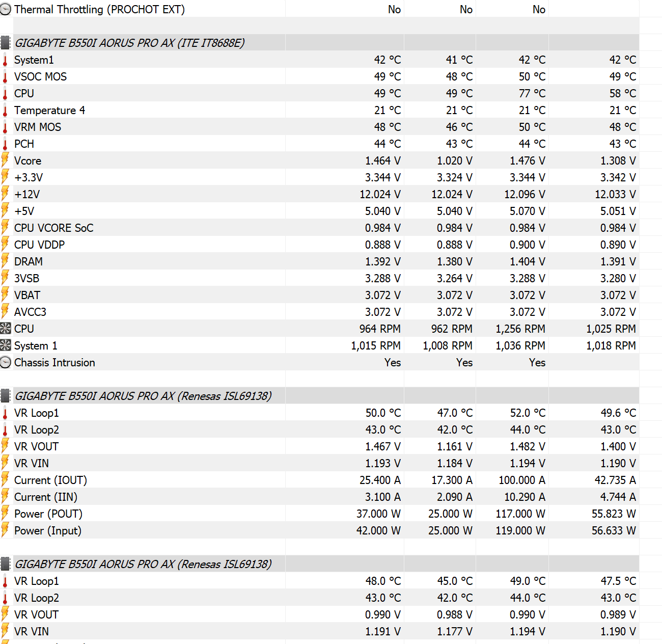Click the fan icon of CPU RPM row
The height and width of the screenshot is (644, 662).
[x=6, y=328]
